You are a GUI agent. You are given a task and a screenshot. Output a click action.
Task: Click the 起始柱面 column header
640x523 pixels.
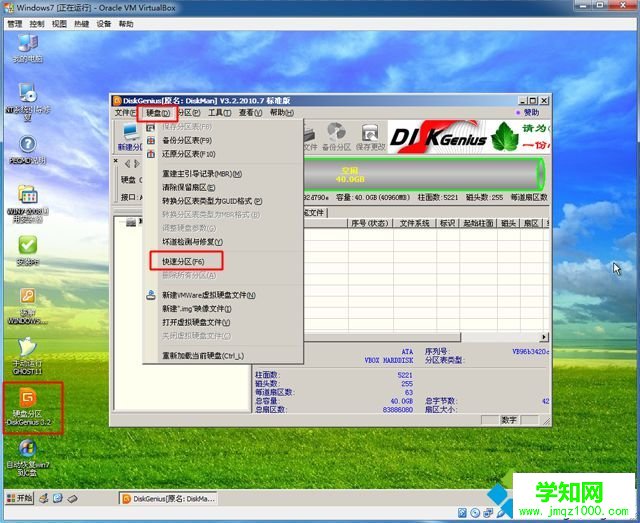tap(478, 223)
